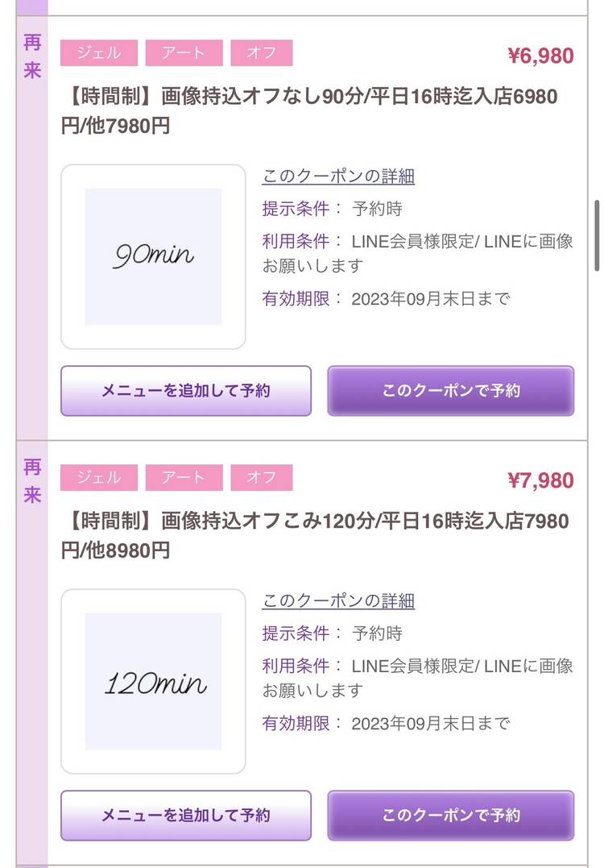Click the ジェル tag on ¥6,980 coupon
This screenshot has width=604, height=868.
[x=99, y=53]
